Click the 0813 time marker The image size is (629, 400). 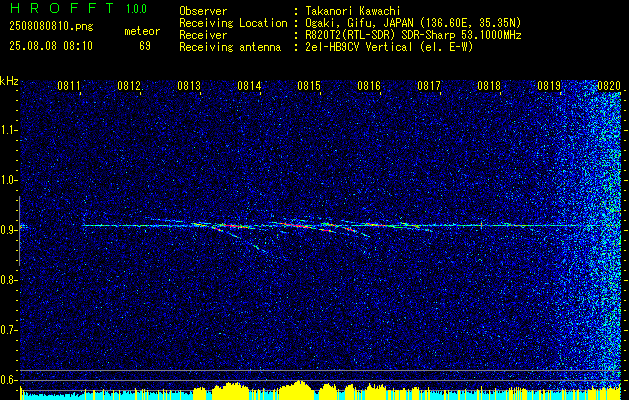tap(189, 85)
